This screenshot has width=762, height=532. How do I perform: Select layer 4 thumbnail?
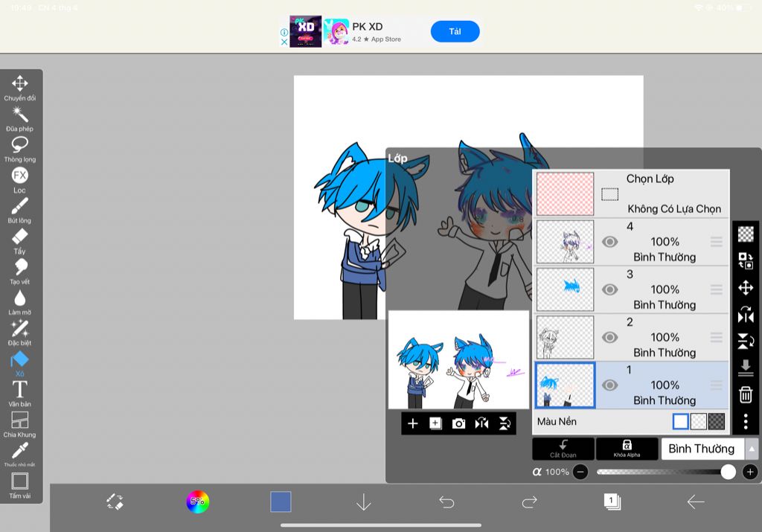tap(566, 242)
